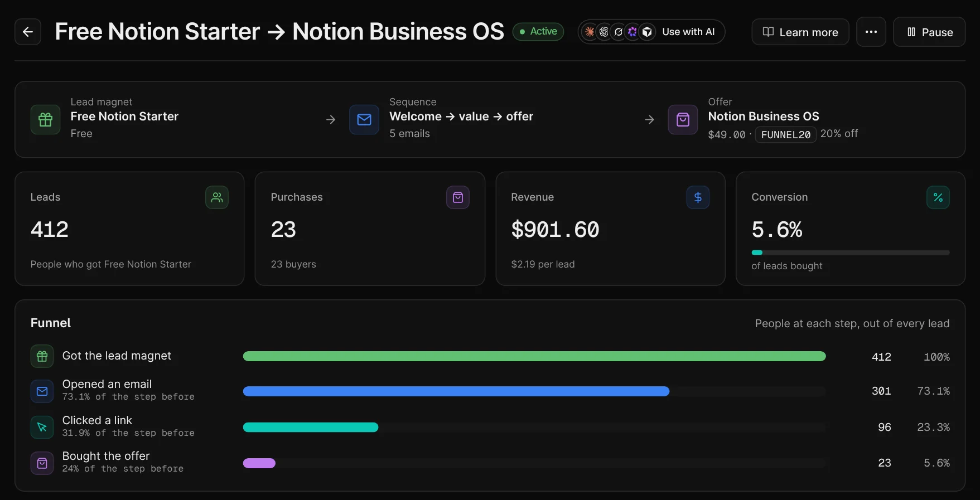
Task: Click the '23 buyers' text
Action: pos(293,264)
